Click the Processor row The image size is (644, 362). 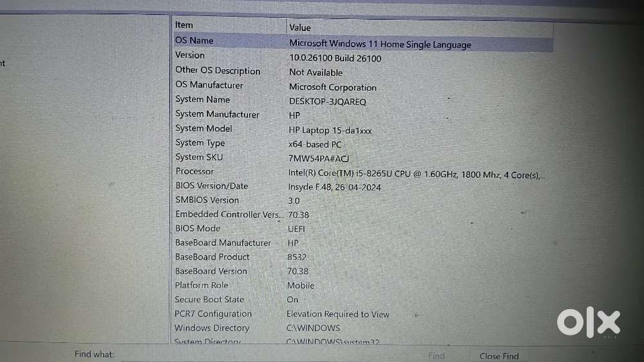[194, 171]
